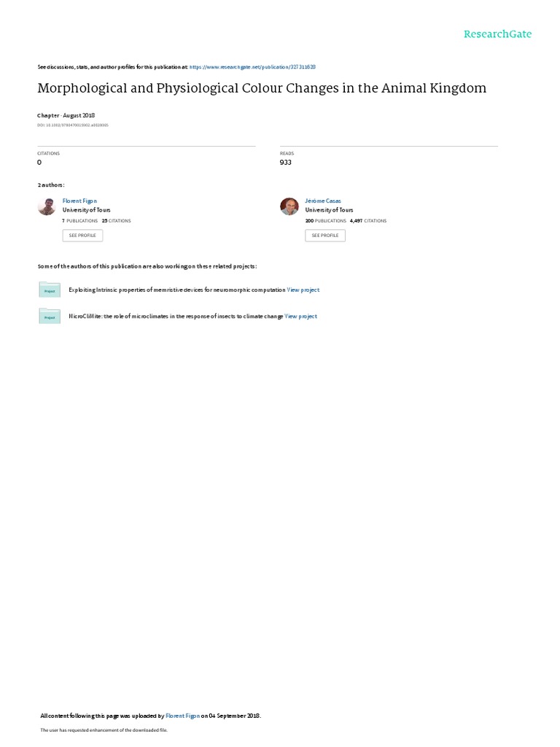The width and height of the screenshot is (560, 747).
Task: Click Jérôme Casas's profile photo
Action: (289, 206)
